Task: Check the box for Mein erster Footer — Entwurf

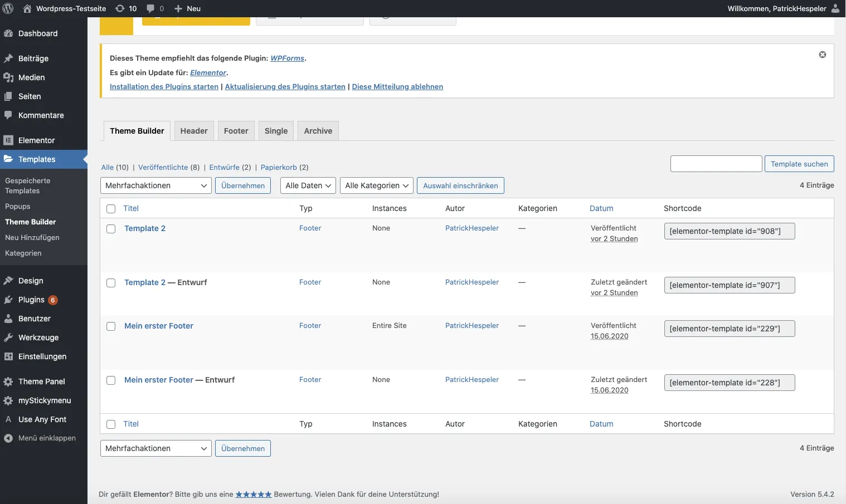Action: pyautogui.click(x=111, y=380)
